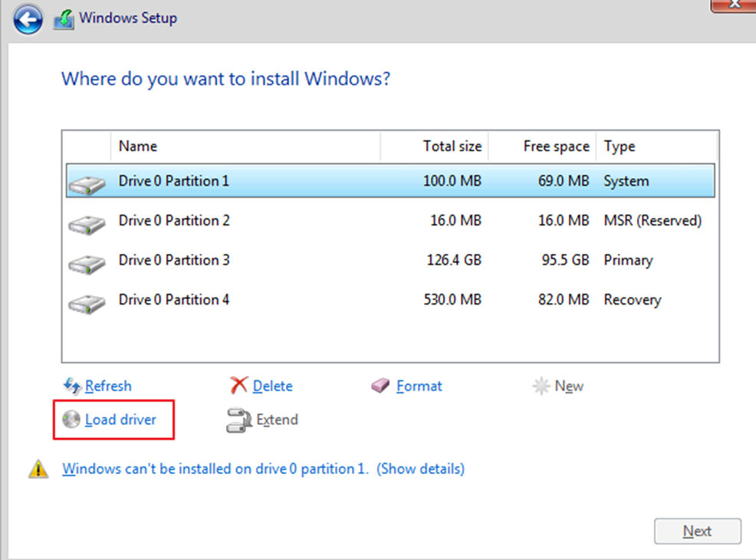The height and width of the screenshot is (560, 756).
Task: Click the MSR (Reserved) type cell
Action: [652, 220]
